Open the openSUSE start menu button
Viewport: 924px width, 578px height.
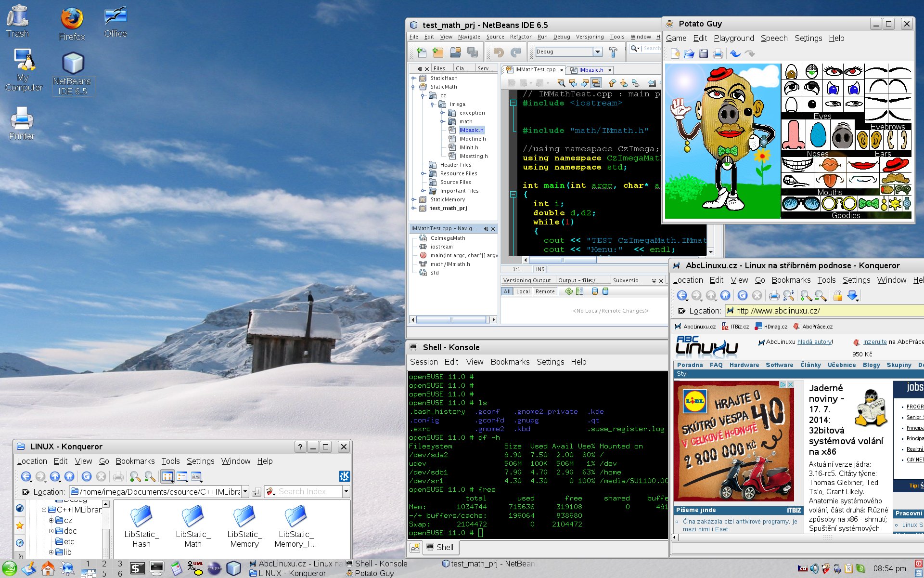click(9, 568)
